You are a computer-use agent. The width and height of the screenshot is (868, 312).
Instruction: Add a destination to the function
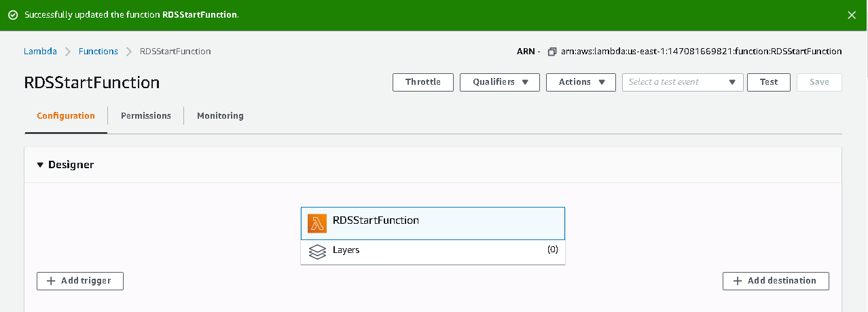[x=776, y=281]
